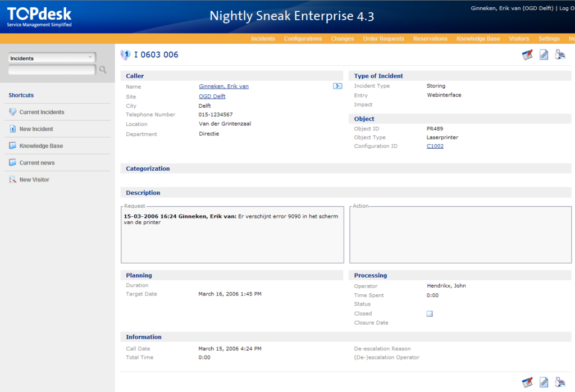The width and height of the screenshot is (575, 392).
Task: Click the magnifying glass search icon
Action: coord(103,70)
